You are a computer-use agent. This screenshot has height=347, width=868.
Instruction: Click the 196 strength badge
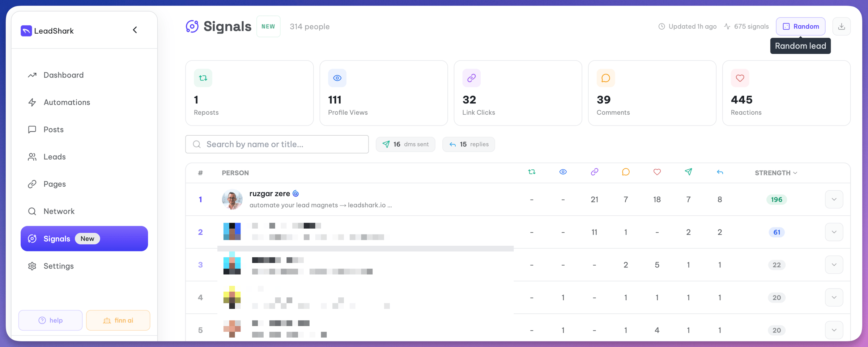pos(776,199)
